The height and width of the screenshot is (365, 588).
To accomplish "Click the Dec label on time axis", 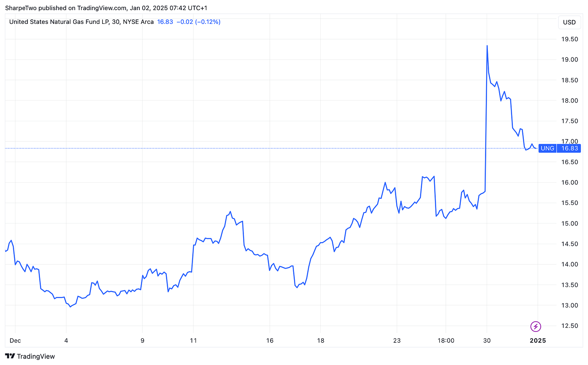I will click(x=15, y=340).
